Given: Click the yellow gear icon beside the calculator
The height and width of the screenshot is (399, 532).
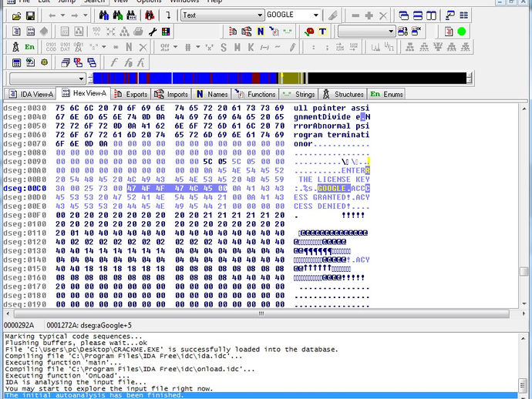Looking at the screenshot, I should (44, 62).
